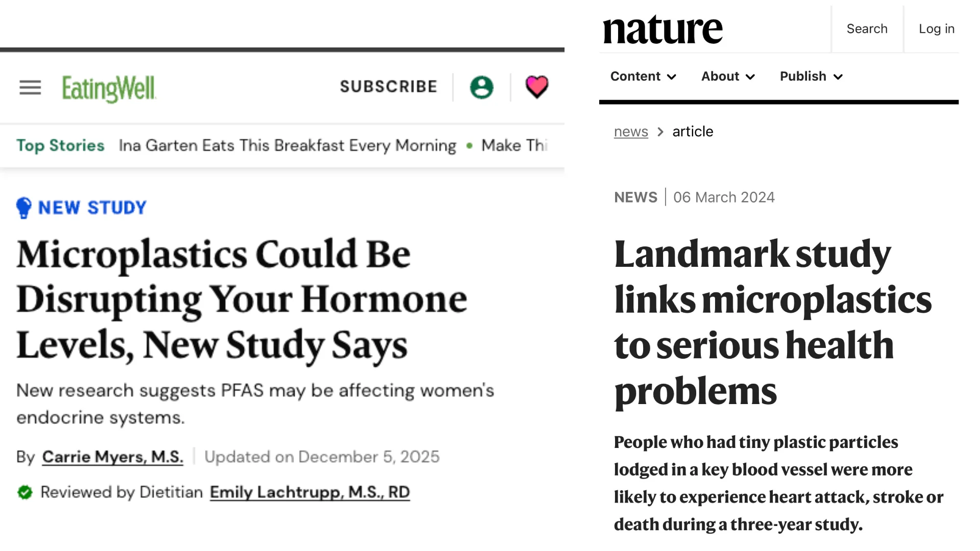Expand the Publish dropdown menu
This screenshot has height=551, width=980.
click(811, 77)
